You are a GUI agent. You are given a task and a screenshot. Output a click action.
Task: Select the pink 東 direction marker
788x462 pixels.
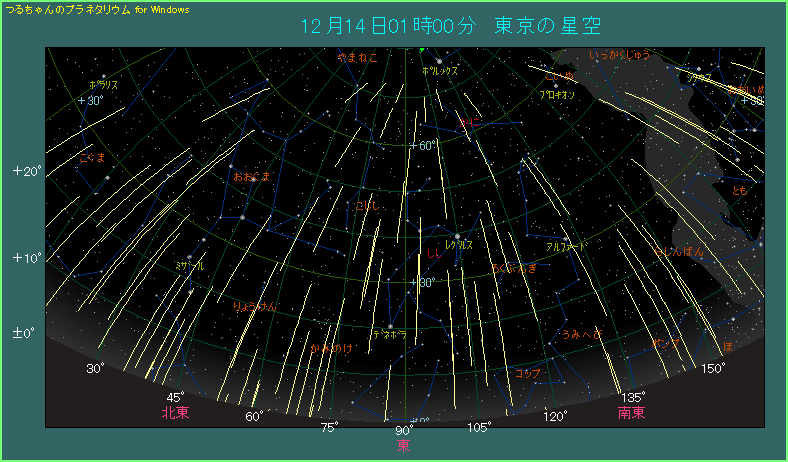pos(404,444)
